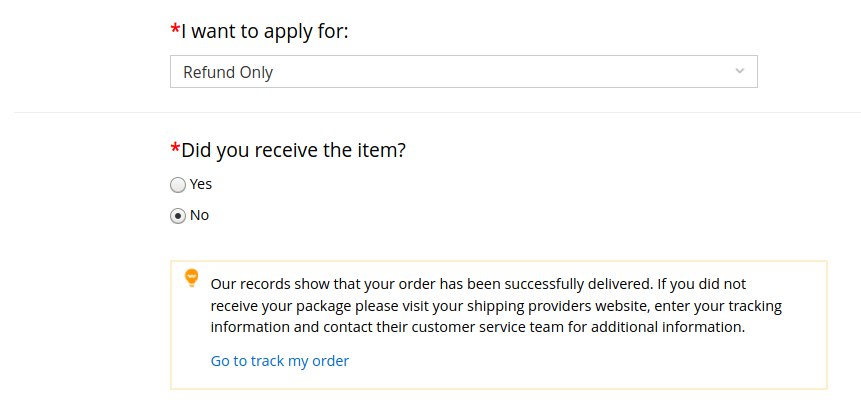The image size is (861, 408).
Task: Select the Yes radio button
Action: pyautogui.click(x=178, y=185)
